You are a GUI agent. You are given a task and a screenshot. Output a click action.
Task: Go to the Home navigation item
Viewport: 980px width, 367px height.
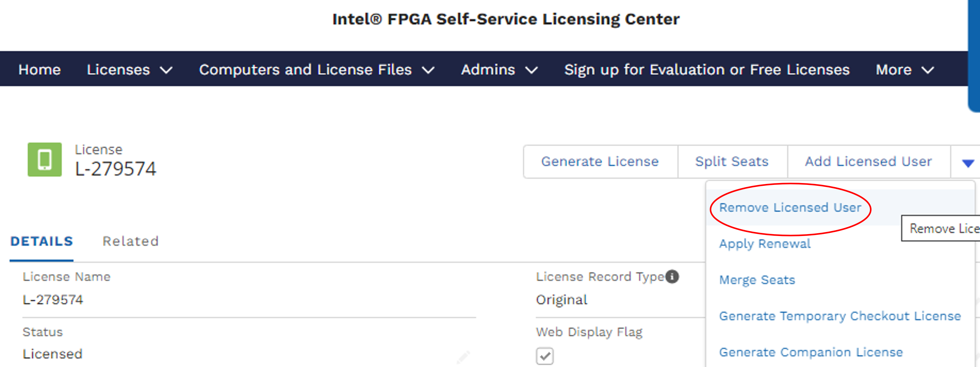40,70
